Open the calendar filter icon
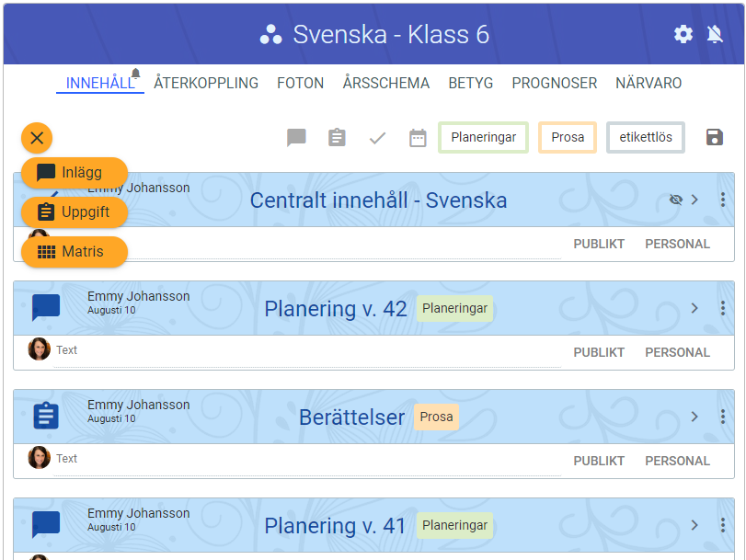 click(418, 138)
